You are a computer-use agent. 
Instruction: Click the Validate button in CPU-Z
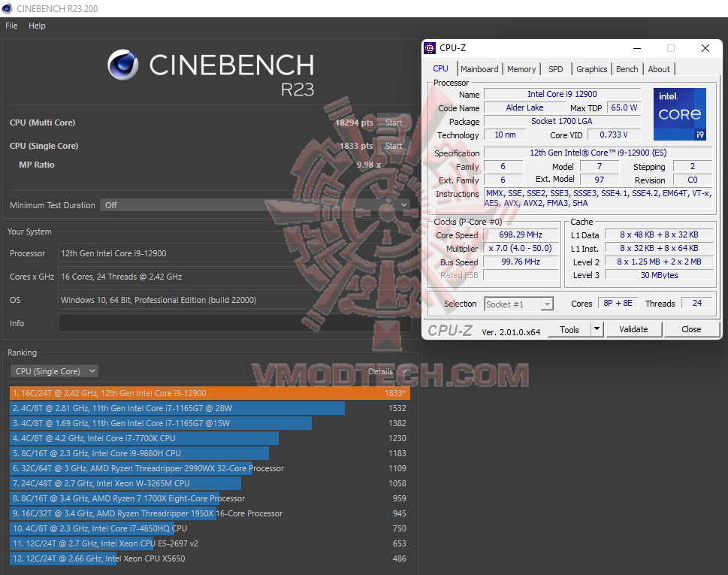click(x=633, y=329)
